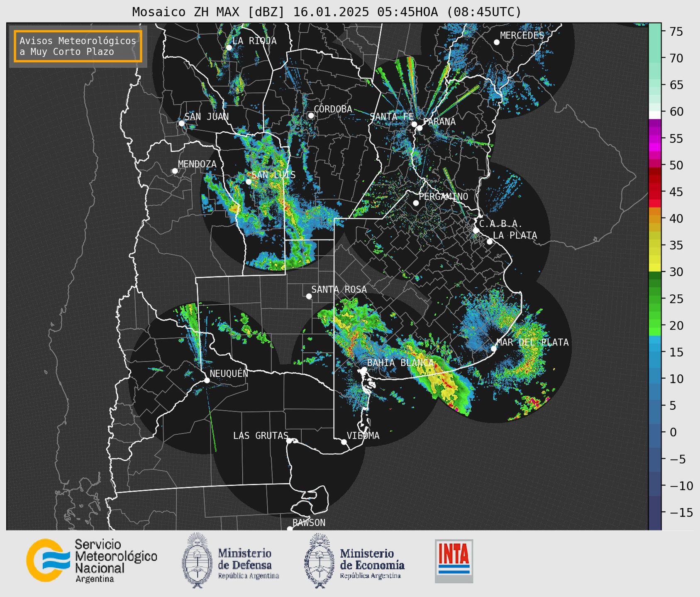Viewport: 700px width, 597px height.
Task: Click the Viedma city marker dot
Action: pyautogui.click(x=344, y=442)
